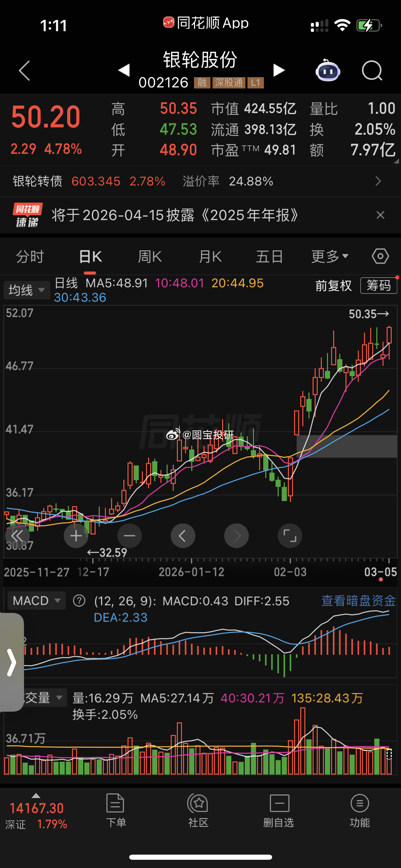Select 周K weekly chart tab
This screenshot has height=868, width=401.
coord(150,256)
